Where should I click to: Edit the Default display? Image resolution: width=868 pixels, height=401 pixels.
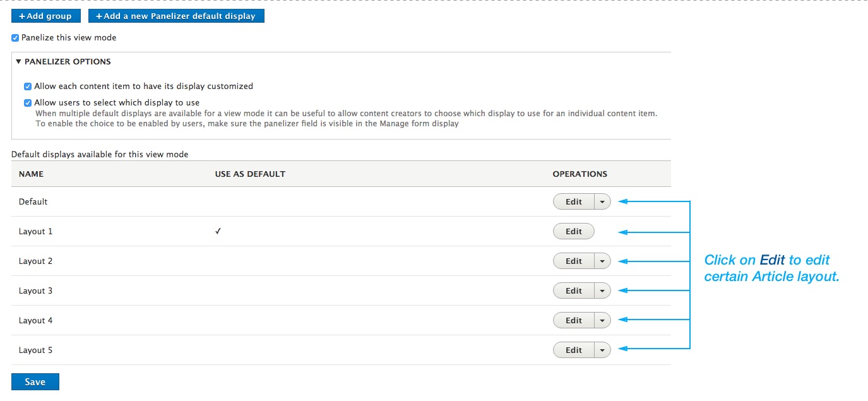573,202
